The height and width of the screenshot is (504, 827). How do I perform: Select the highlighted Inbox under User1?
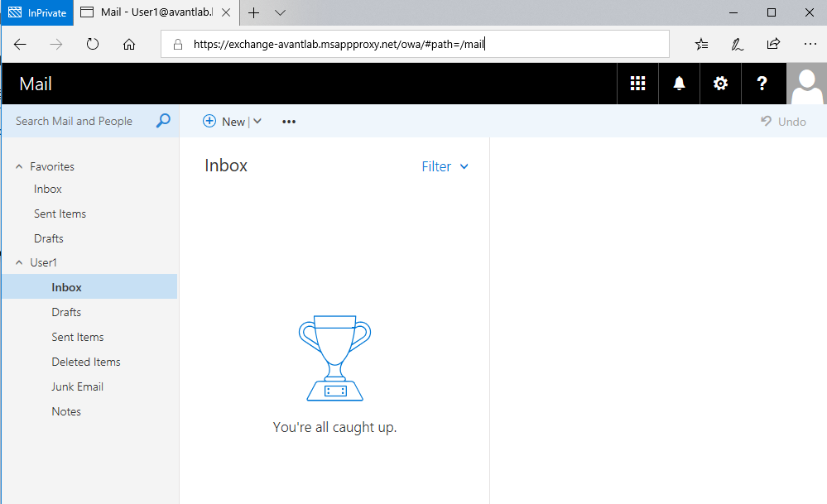click(x=89, y=287)
